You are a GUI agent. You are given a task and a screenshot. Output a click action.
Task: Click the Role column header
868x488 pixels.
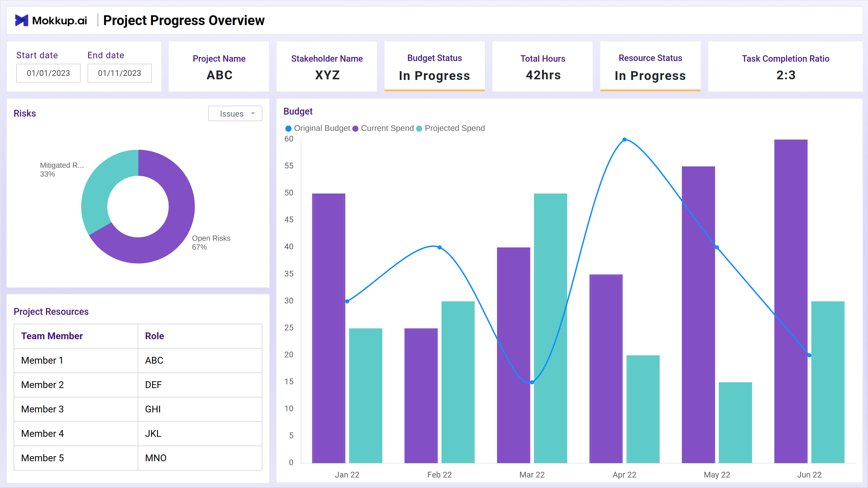(200, 336)
